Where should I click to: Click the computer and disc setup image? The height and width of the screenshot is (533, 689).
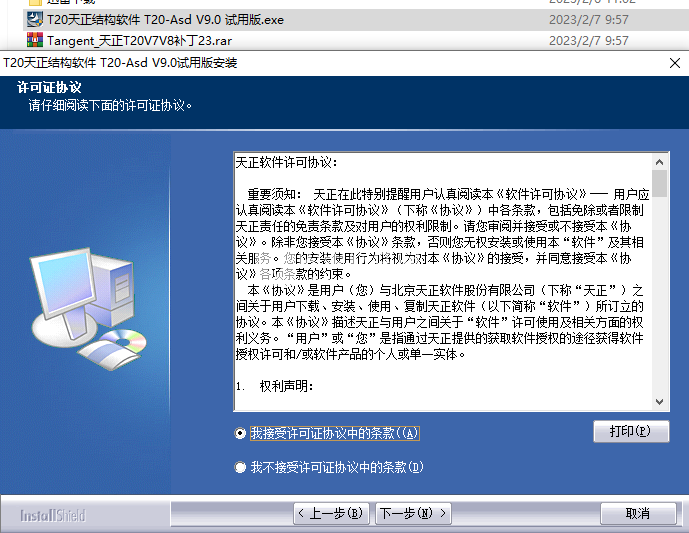point(88,309)
